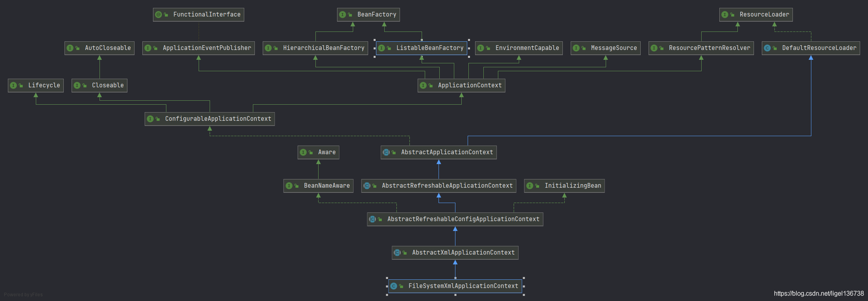This screenshot has width=868, height=301.
Task: Select the ResourceLoader interface node
Action: click(x=756, y=15)
